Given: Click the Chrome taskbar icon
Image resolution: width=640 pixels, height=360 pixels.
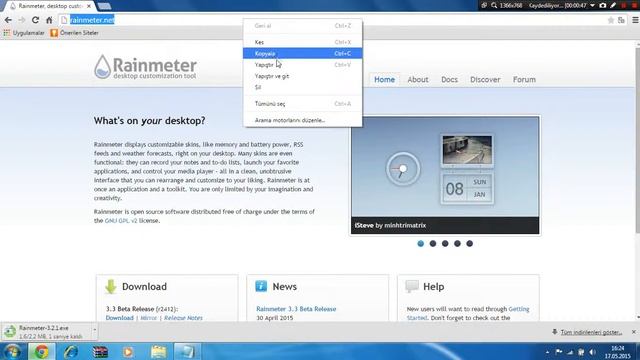Looking at the screenshot, I should pyautogui.click(x=41, y=351).
